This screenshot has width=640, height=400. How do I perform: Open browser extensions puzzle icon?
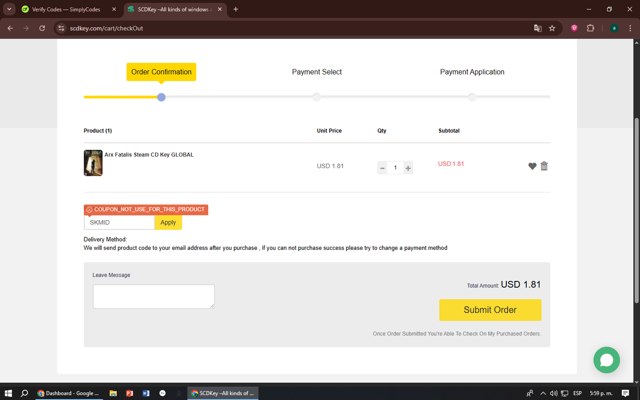(590, 28)
